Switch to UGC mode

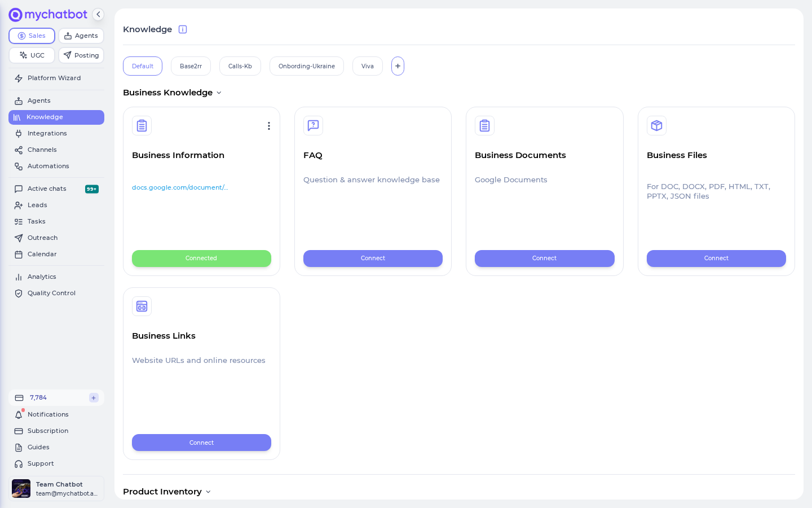[x=32, y=55]
